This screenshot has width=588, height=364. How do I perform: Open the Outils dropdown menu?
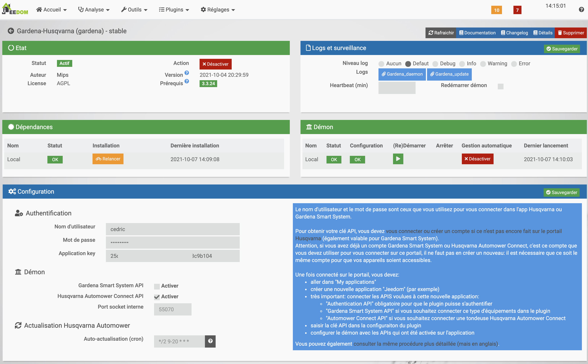[x=134, y=10]
